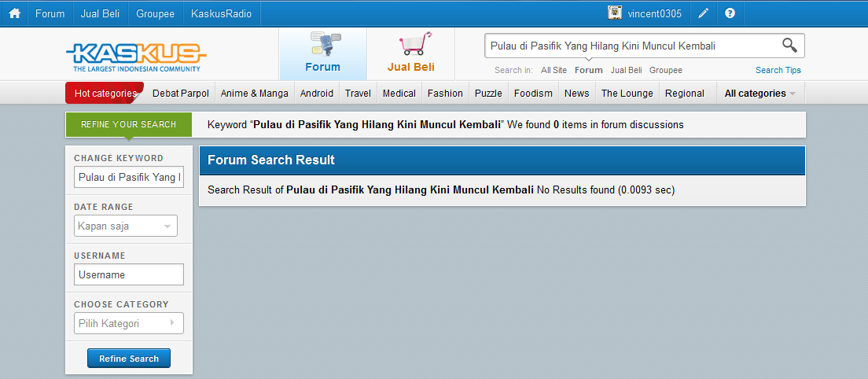Click the Kaskus logo
This screenshot has width=868, height=379.
(x=136, y=57)
